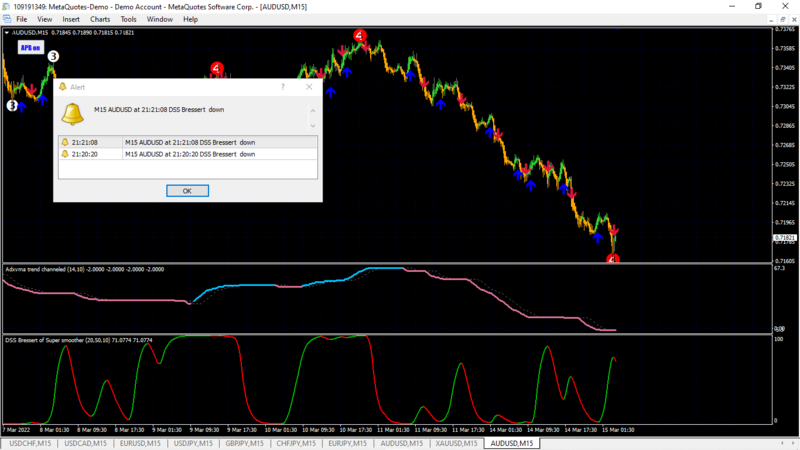
Task: Switch to the USDJPY,M15 chart tab
Action: pyautogui.click(x=193, y=443)
